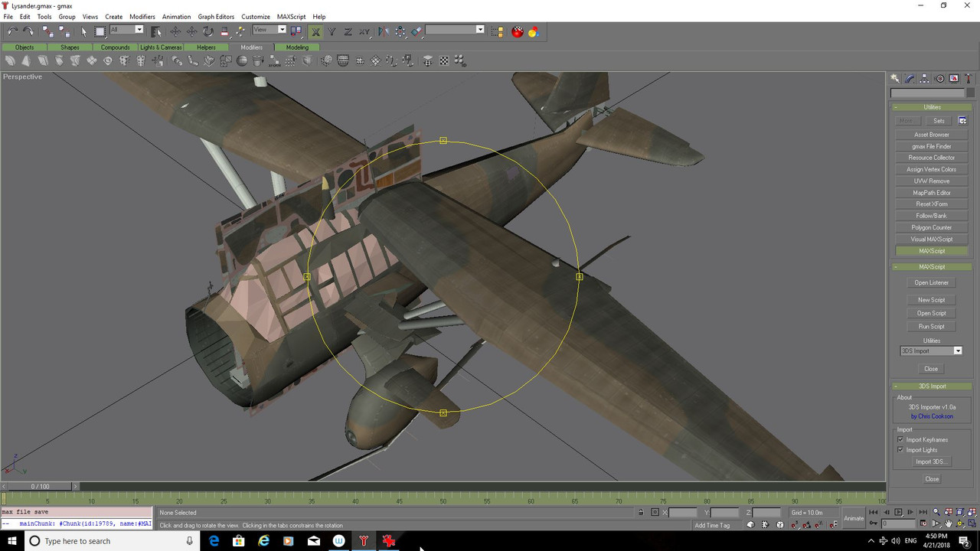Open the Hierarchy command panel tab

click(925, 78)
